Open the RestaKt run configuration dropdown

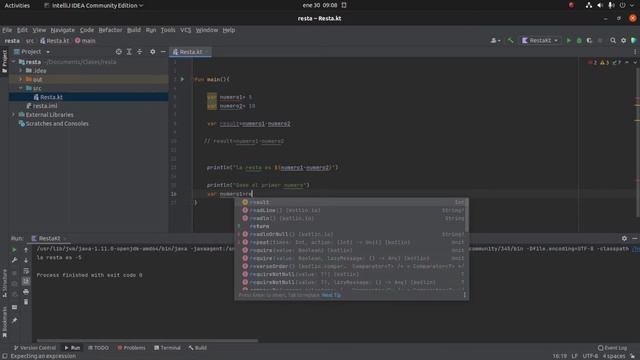[540, 40]
